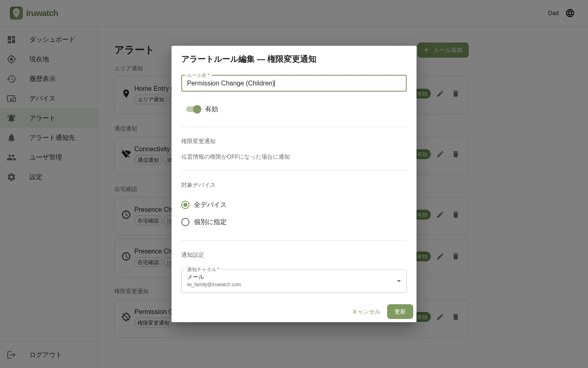Click the 対象デバイス section label
The image size is (588, 368).
point(198,185)
